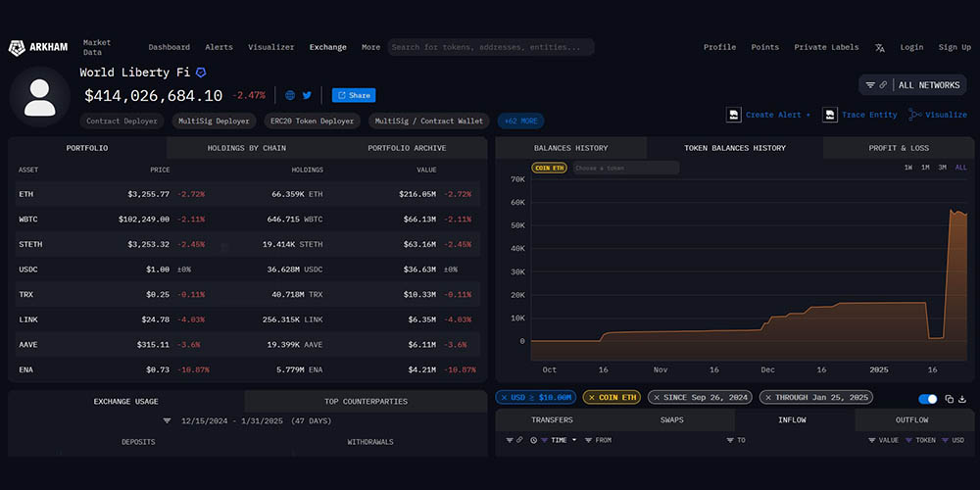
Task: Click the Trace Entity icon
Action: point(829,115)
